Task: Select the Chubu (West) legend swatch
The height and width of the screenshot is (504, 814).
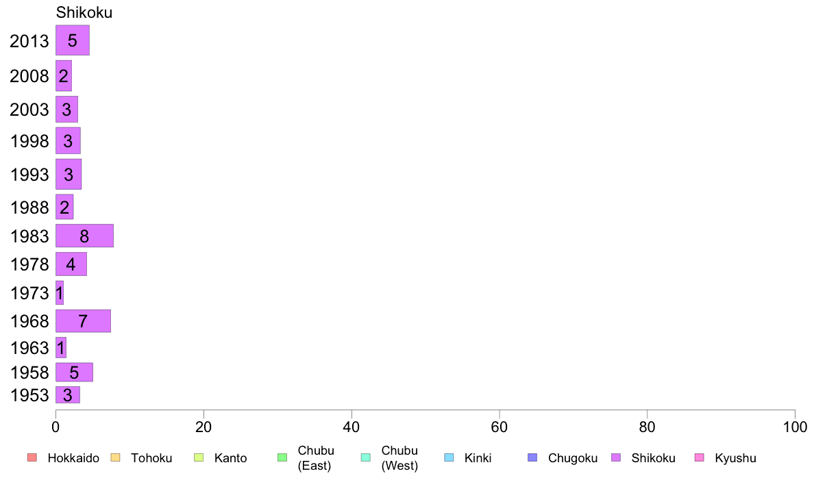Action: tap(365, 457)
